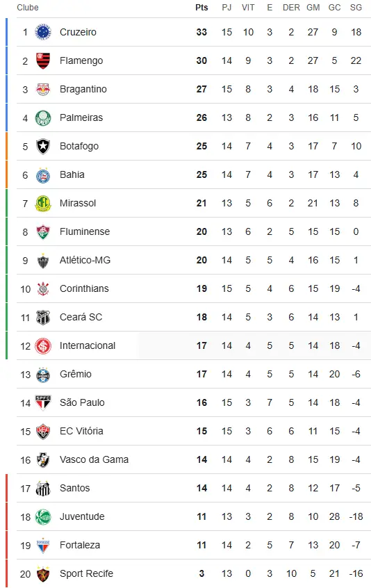This screenshot has width=371, height=588.
Task: Click the Juventude green crest icon
Action: click(42, 516)
